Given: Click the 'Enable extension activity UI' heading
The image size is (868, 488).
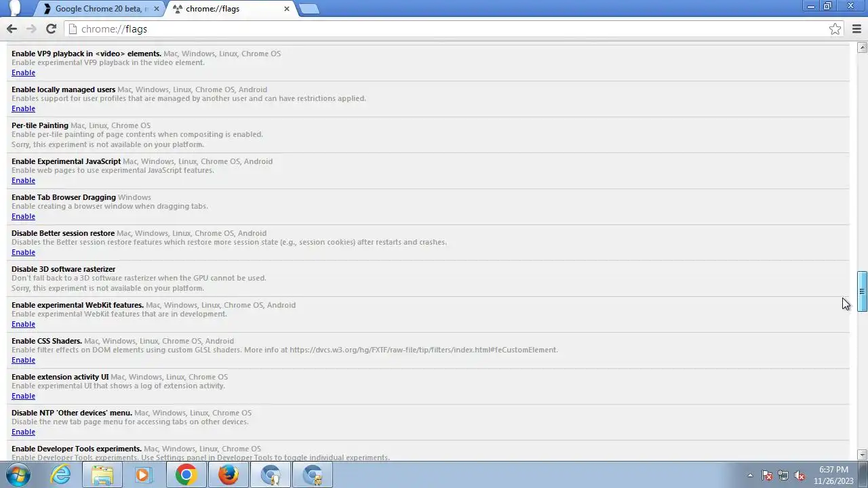Looking at the screenshot, I should click(60, 377).
